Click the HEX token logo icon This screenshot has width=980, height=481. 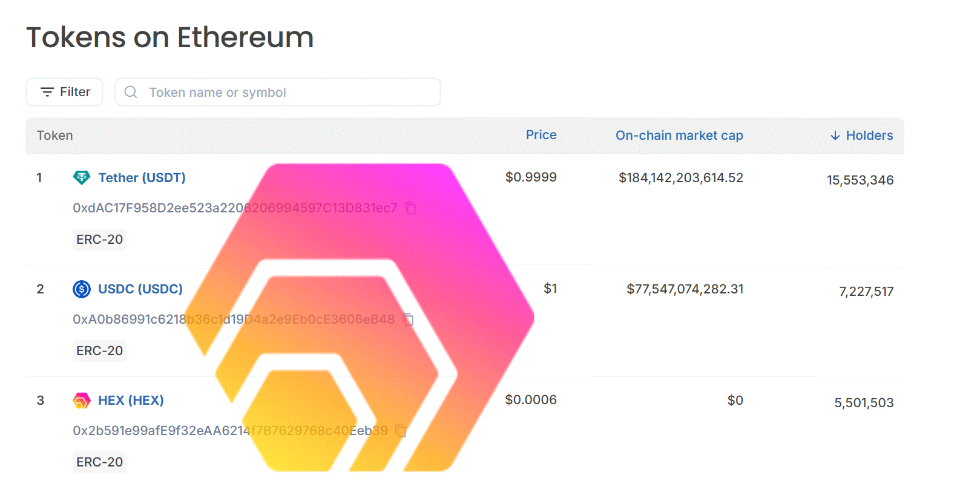coord(82,401)
